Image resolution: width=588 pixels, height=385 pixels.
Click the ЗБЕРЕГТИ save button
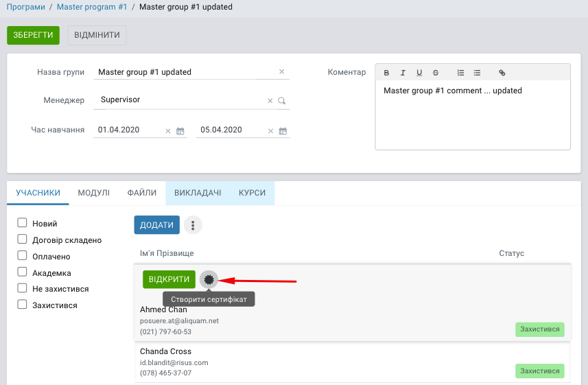33,35
